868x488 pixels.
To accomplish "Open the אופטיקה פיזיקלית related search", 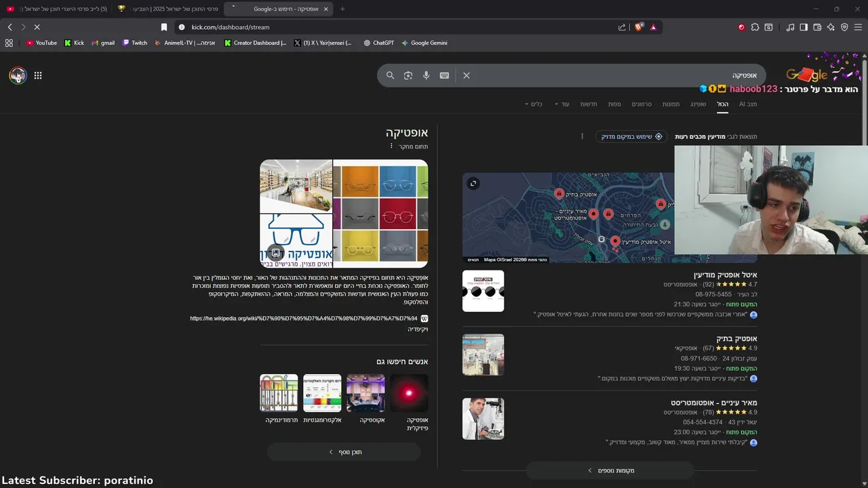I will pos(409,403).
